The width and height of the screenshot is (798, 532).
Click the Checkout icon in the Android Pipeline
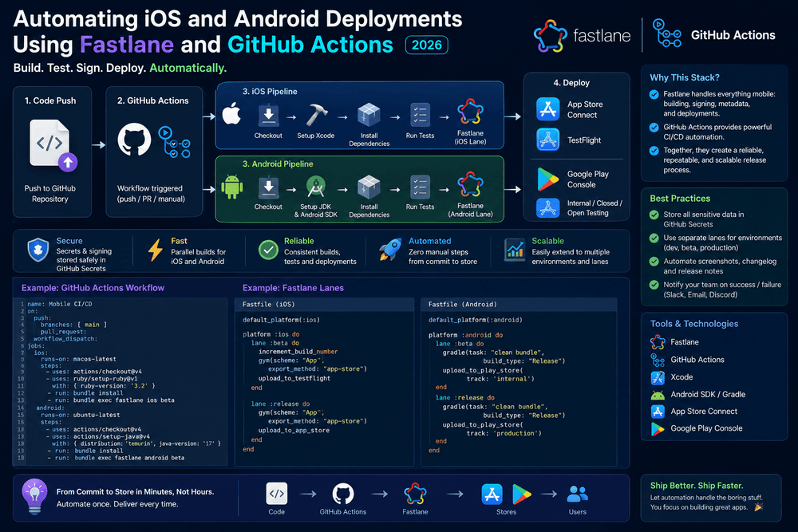[x=268, y=187]
